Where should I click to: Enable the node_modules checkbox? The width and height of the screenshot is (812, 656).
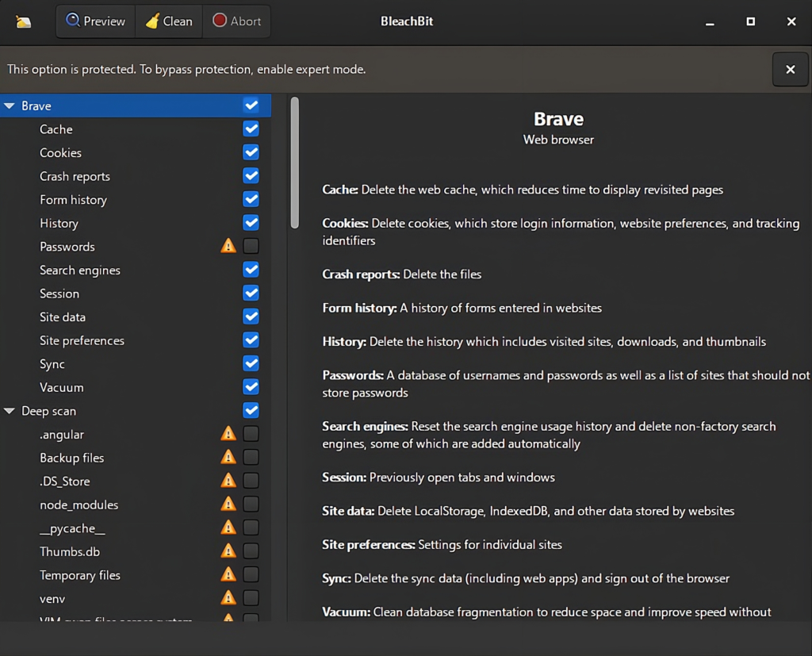tap(251, 504)
